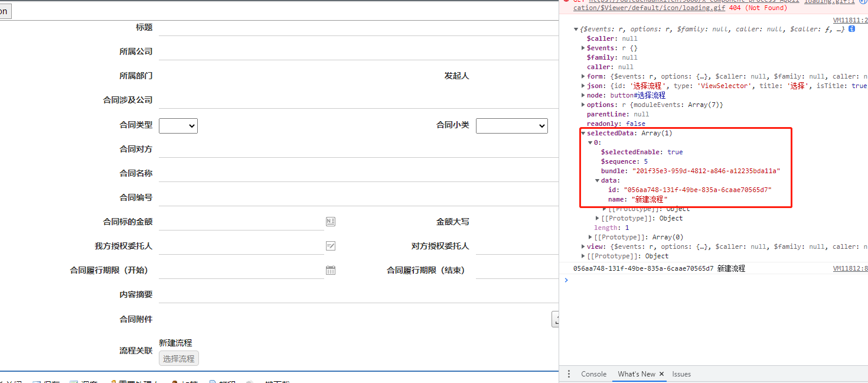Image resolution: width=868 pixels, height=383 pixels.
Task: Click the 重置处理人 icon in bottom toolbar
Action: [x=113, y=381]
